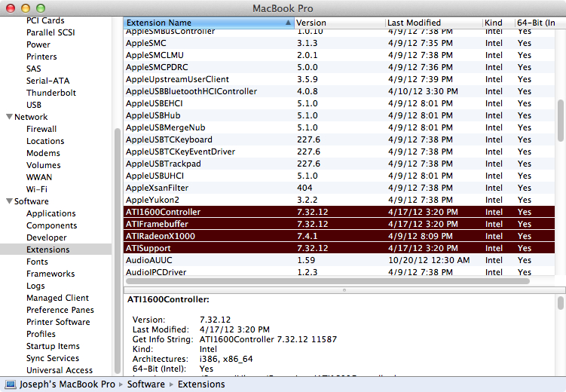Sort by the Kind column header

pos(498,23)
